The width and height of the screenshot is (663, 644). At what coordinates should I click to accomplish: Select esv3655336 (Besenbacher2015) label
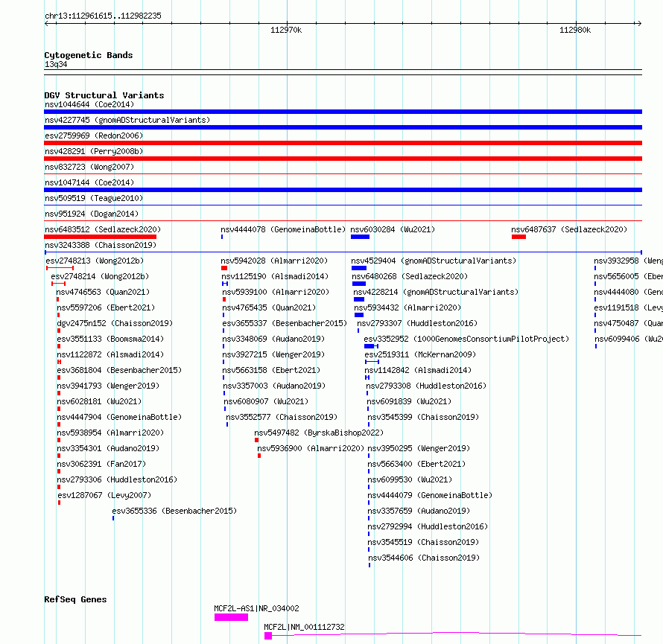[x=174, y=511]
